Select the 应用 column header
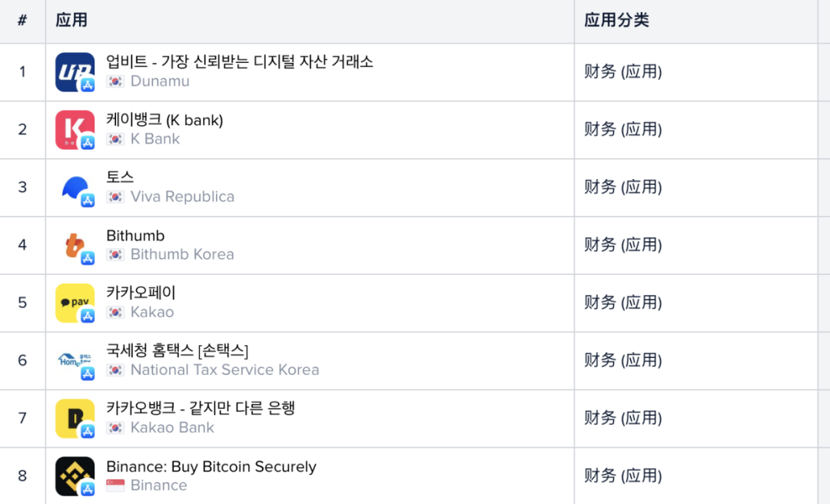This screenshot has height=504, width=830. (71, 20)
